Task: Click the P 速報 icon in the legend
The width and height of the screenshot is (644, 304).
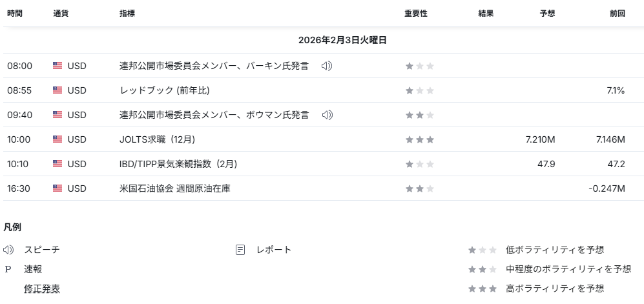Action: (x=8, y=269)
